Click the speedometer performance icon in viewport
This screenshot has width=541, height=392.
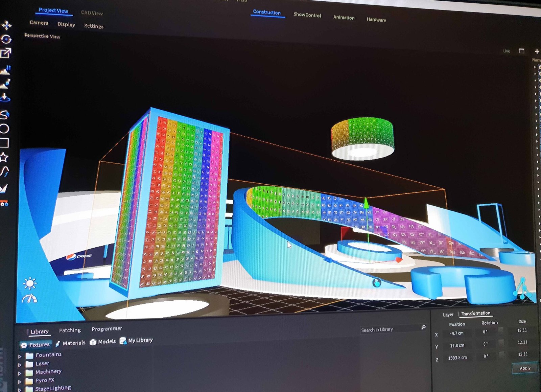coord(30,298)
